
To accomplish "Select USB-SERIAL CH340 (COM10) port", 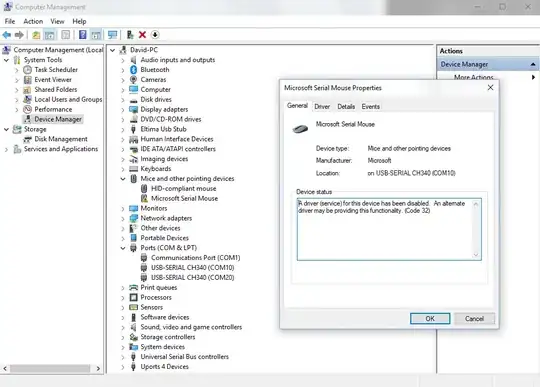I will pos(193,268).
